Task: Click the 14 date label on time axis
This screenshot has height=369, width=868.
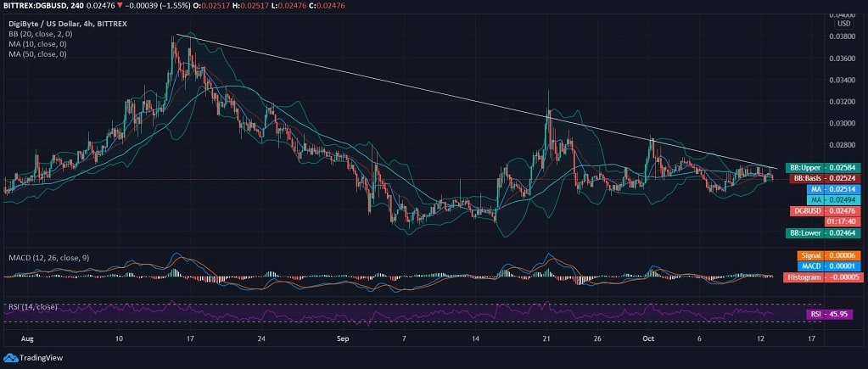Action: pyautogui.click(x=476, y=338)
